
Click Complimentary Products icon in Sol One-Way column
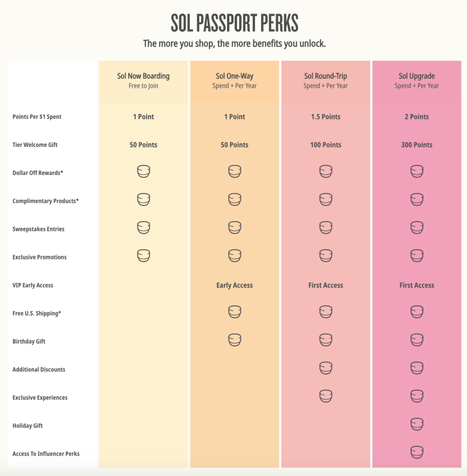(234, 199)
